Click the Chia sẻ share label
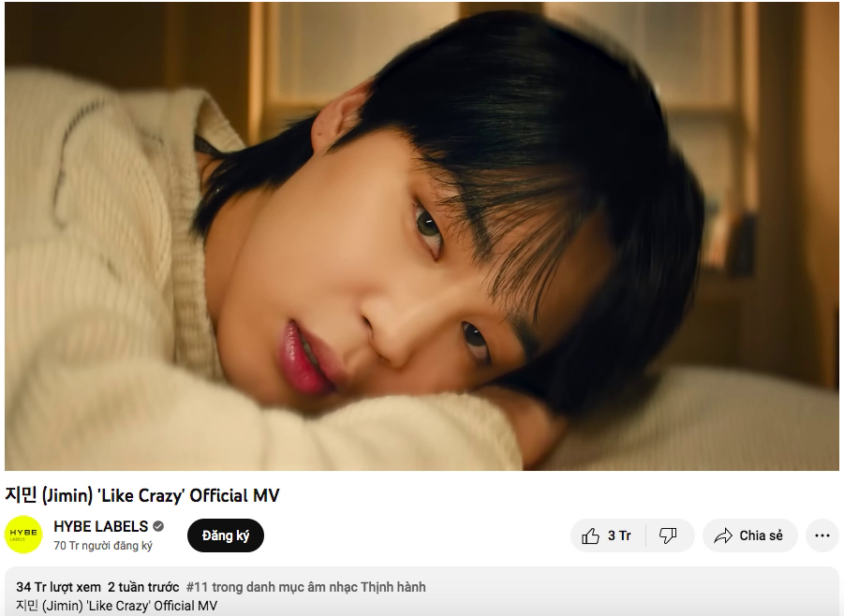The width and height of the screenshot is (844, 616). [x=761, y=535]
